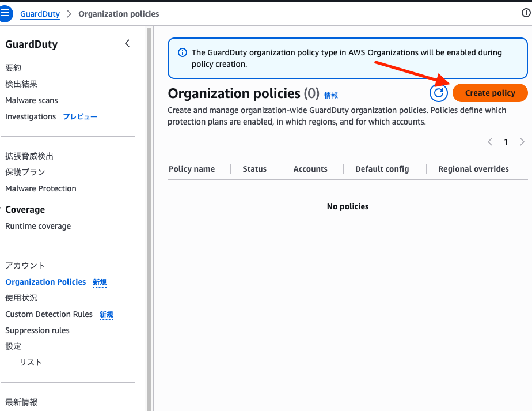Open the hamburger navigation menu

[x=5, y=14]
